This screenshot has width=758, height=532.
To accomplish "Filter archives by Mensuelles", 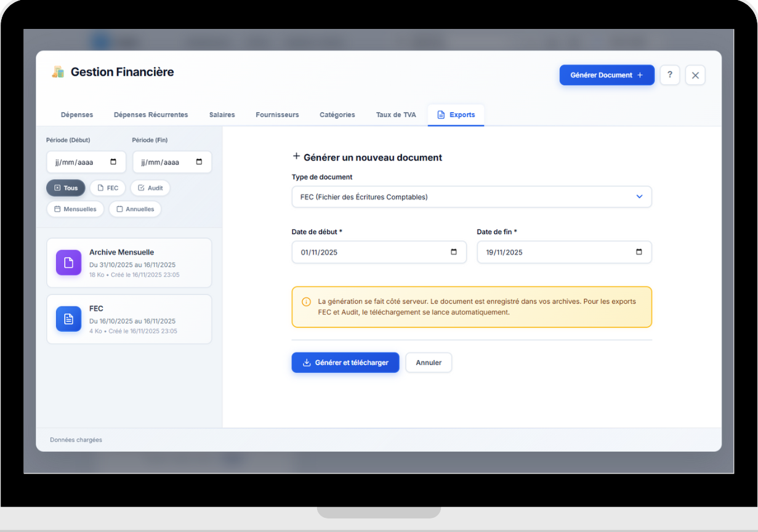I will 75,209.
